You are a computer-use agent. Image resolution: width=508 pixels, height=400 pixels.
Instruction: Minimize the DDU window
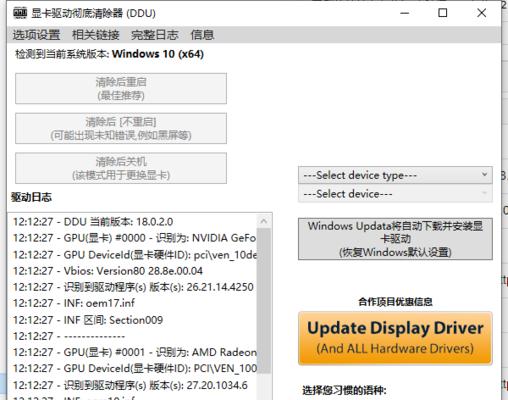pyautogui.click(x=405, y=13)
